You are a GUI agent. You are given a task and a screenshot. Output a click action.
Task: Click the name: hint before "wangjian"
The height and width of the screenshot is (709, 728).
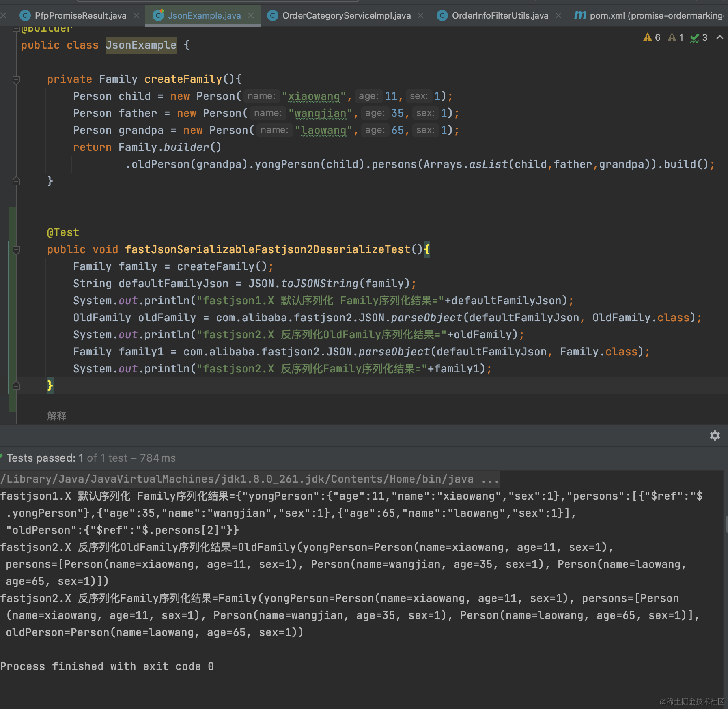[x=268, y=113]
